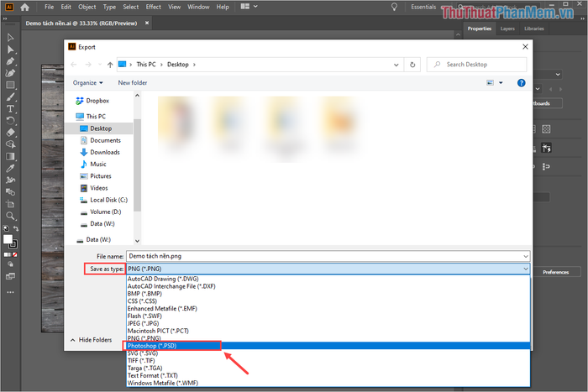The width and height of the screenshot is (588, 392).
Task: Click the Arrange Documents icon
Action: point(245,7)
